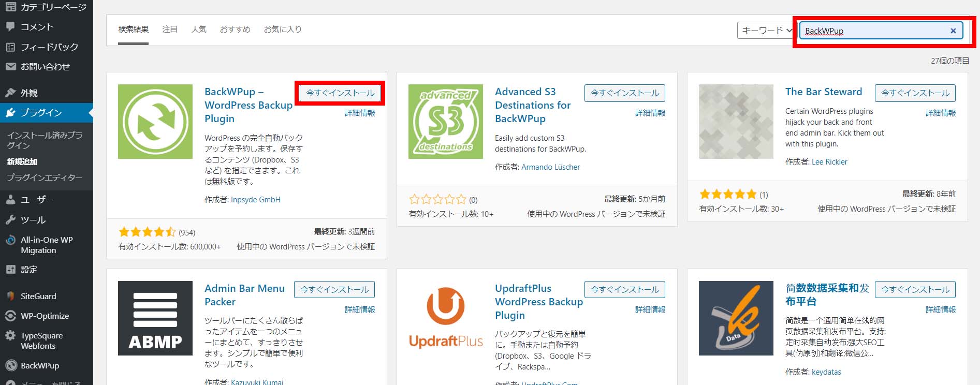Switch to the 人気 tab

click(x=199, y=29)
